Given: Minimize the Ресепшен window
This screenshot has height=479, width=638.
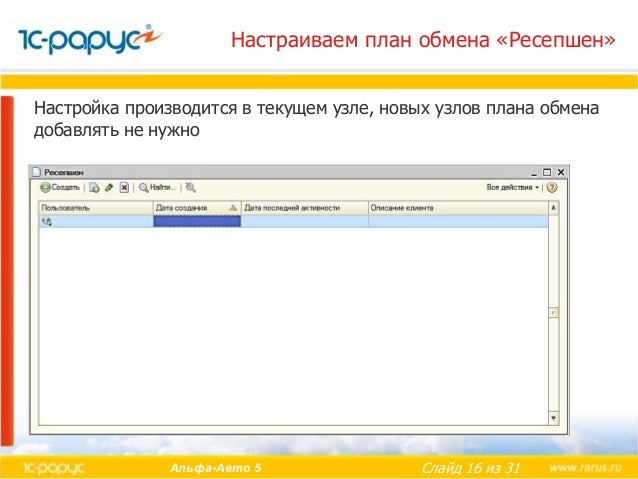Looking at the screenshot, I should pos(534,173).
